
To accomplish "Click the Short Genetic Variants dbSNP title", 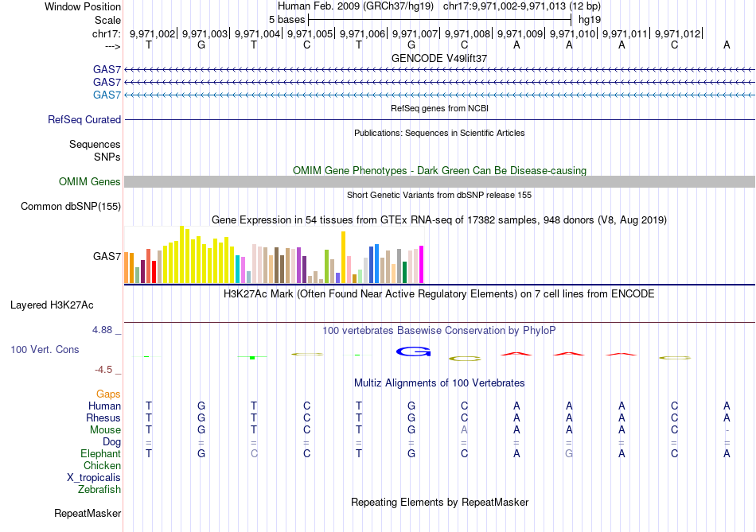I will (x=439, y=195).
